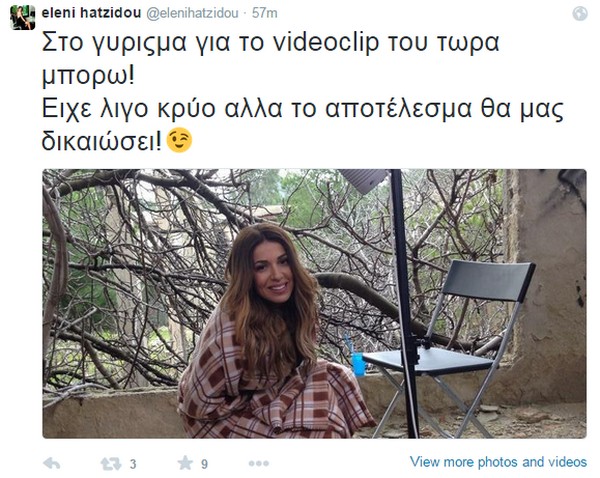This screenshot has width=600, height=478.
Task: Open the more options ellipsis menu
Action: (x=259, y=464)
